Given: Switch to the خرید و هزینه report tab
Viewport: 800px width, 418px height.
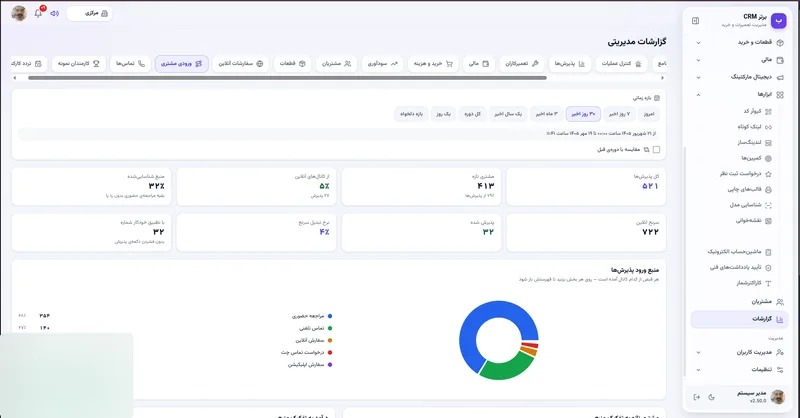Looking at the screenshot, I should click(433, 64).
